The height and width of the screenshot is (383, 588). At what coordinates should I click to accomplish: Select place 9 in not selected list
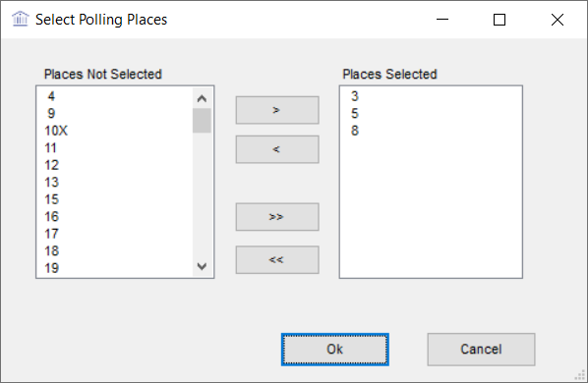coord(118,114)
